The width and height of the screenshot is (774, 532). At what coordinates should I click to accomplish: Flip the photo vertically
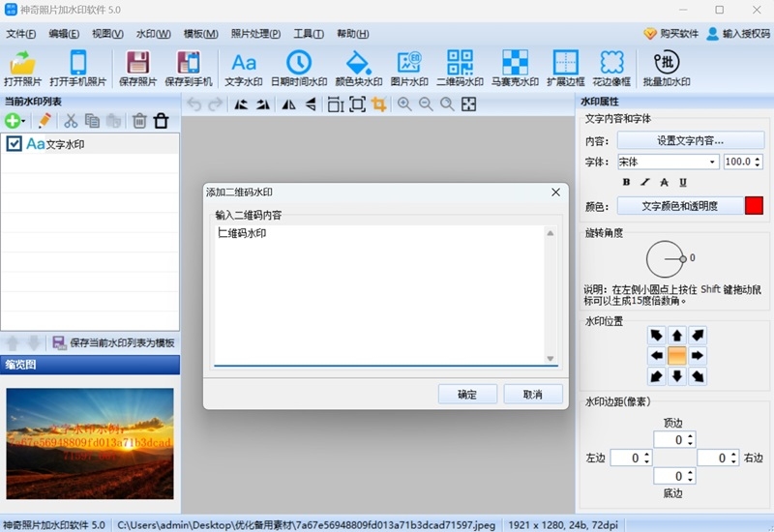click(311, 104)
